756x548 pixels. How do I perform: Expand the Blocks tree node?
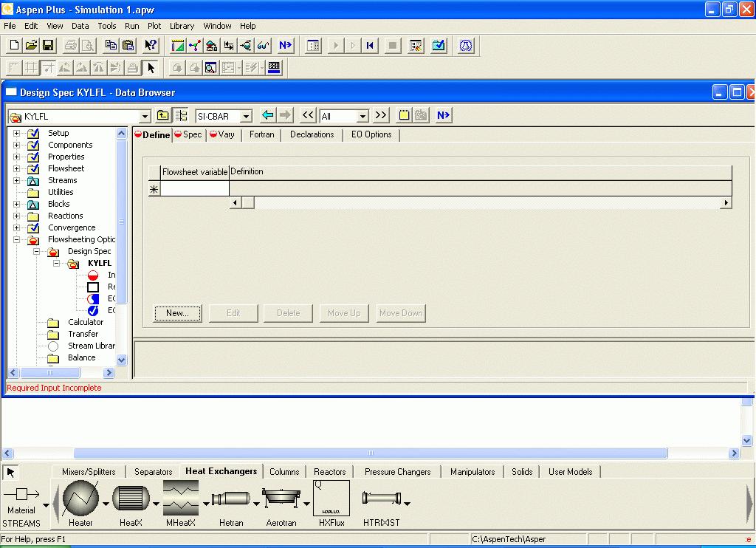click(16, 204)
